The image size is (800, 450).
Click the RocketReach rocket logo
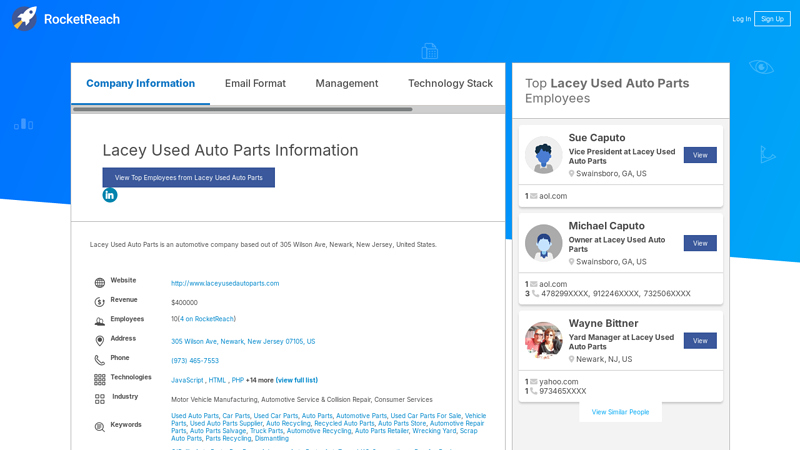24,19
